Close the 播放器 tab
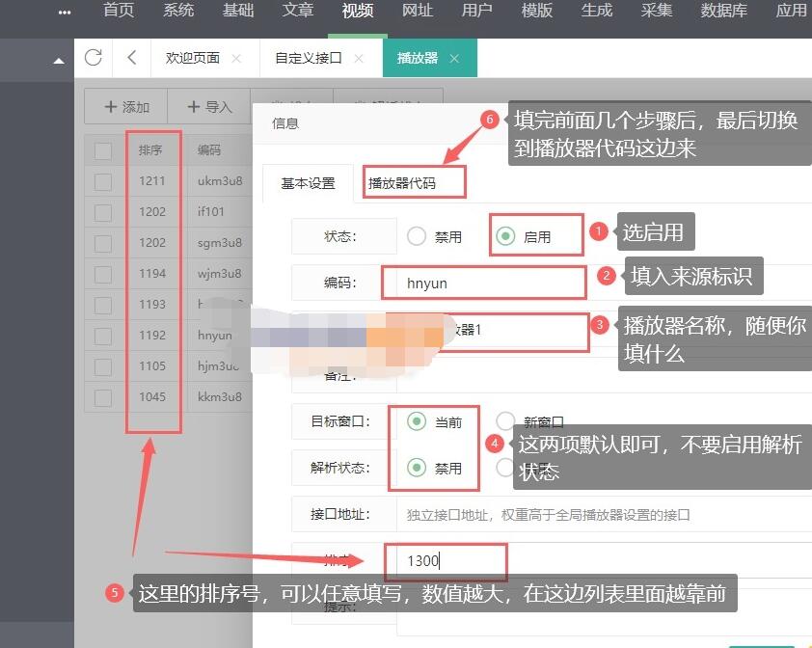 tap(454, 59)
